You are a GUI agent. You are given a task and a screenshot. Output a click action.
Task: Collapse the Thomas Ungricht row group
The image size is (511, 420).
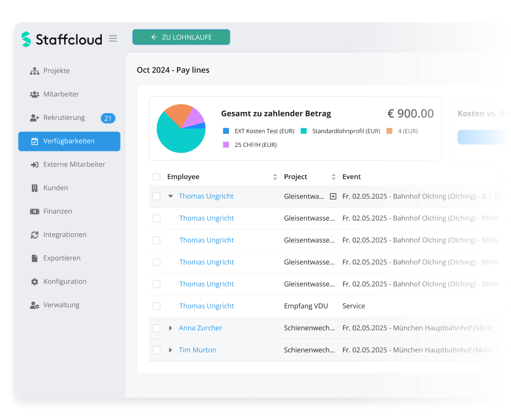tap(170, 196)
